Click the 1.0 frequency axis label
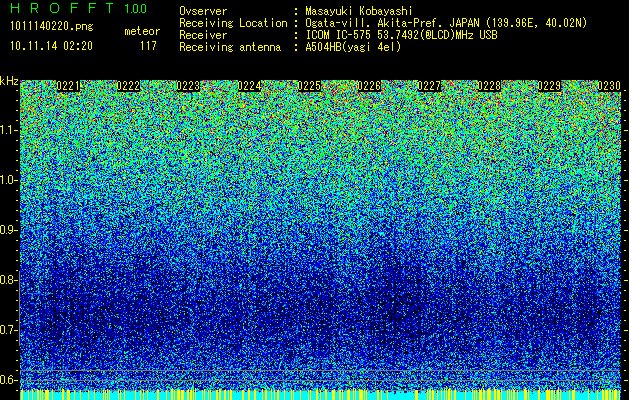The width and height of the screenshot is (629, 400). coord(8,181)
